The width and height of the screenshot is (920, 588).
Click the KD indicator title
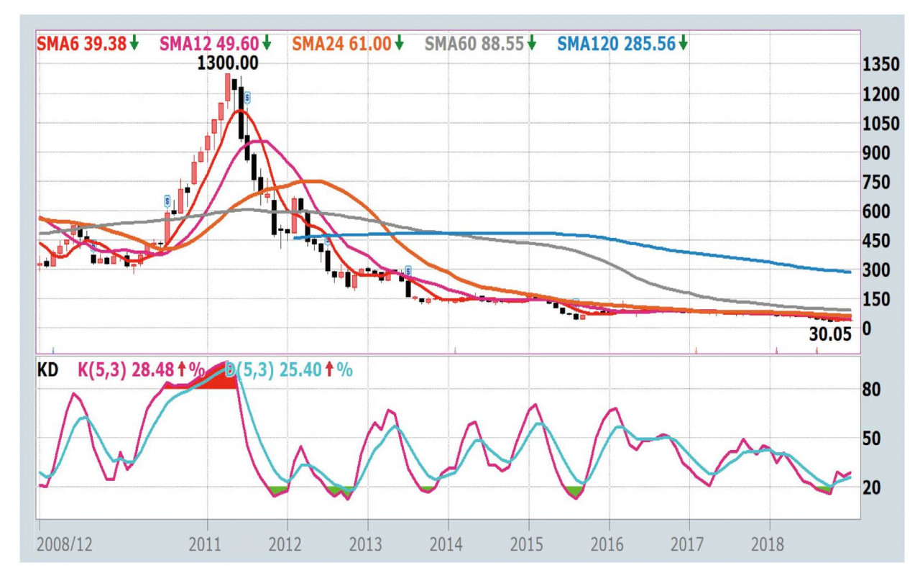pos(49,370)
